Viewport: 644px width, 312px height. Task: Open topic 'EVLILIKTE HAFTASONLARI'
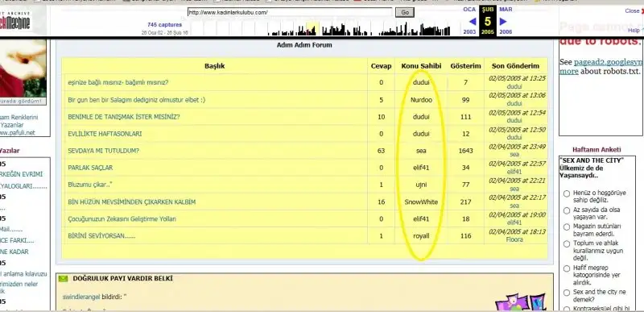(x=105, y=134)
